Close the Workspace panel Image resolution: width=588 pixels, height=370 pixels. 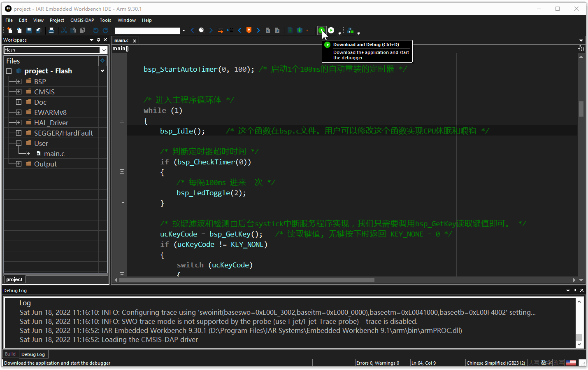tap(105, 40)
